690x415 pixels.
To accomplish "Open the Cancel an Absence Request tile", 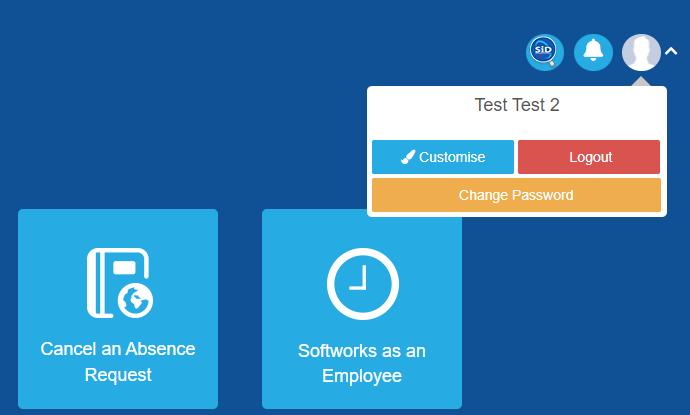I will (x=118, y=309).
